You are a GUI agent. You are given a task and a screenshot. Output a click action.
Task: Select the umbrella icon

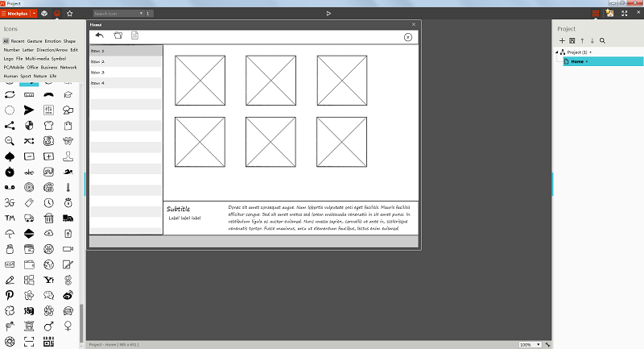click(x=10, y=234)
